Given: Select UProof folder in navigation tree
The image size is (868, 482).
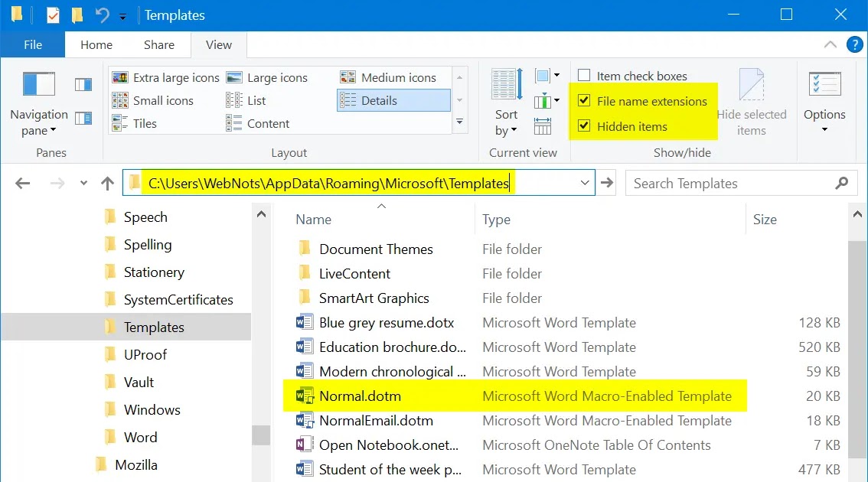Looking at the screenshot, I should [135, 355].
